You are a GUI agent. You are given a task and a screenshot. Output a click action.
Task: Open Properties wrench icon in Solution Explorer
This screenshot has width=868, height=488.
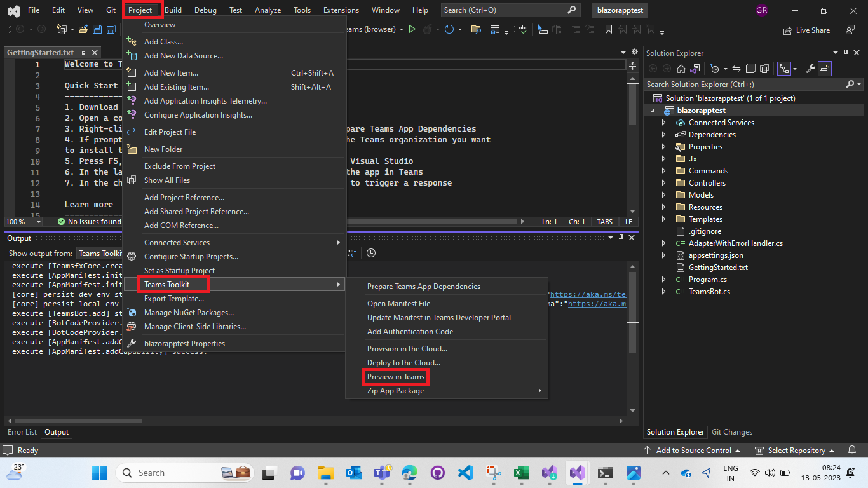(x=811, y=69)
